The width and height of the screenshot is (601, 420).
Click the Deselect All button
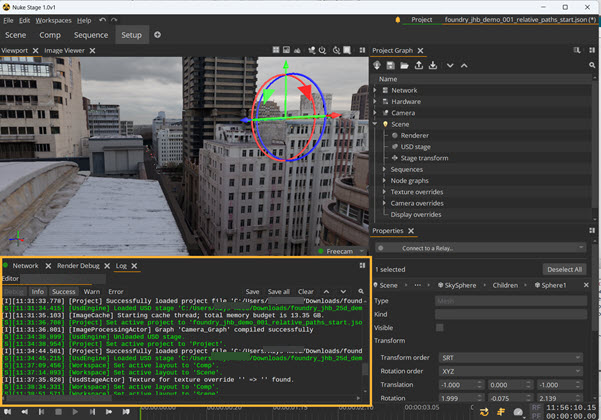564,269
